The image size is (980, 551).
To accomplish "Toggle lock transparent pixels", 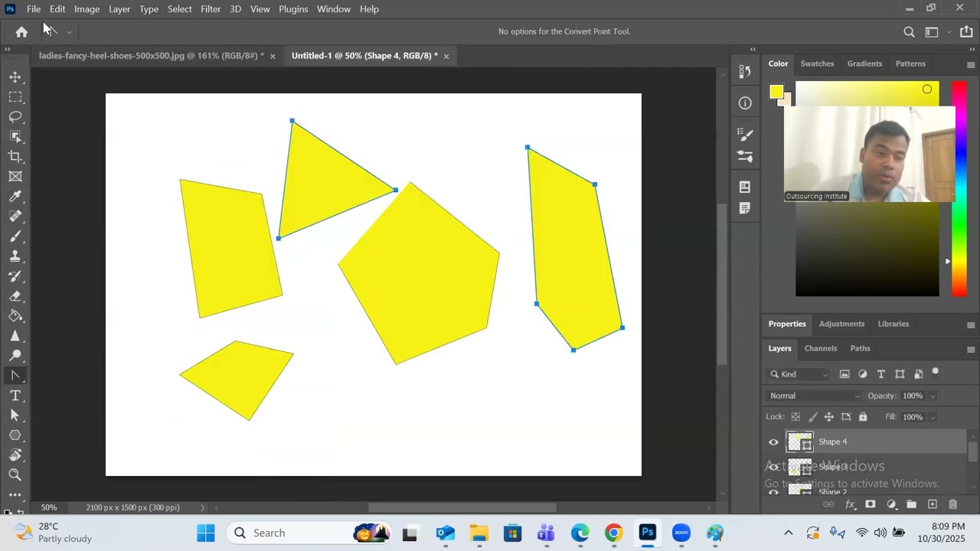I will click(795, 417).
